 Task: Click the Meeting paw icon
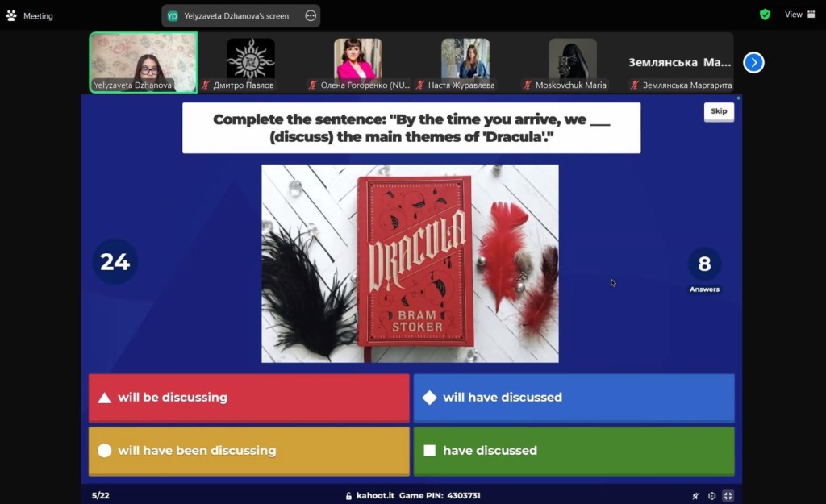[x=11, y=16]
